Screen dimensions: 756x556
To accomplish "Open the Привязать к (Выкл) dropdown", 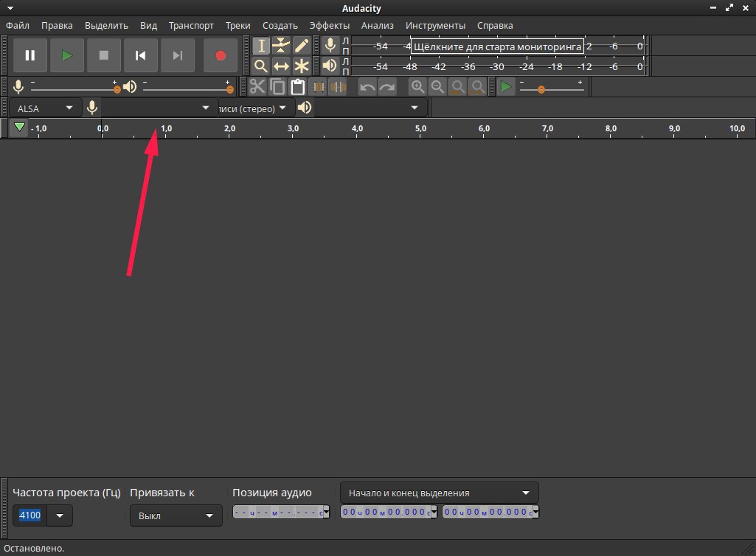I will point(176,515).
